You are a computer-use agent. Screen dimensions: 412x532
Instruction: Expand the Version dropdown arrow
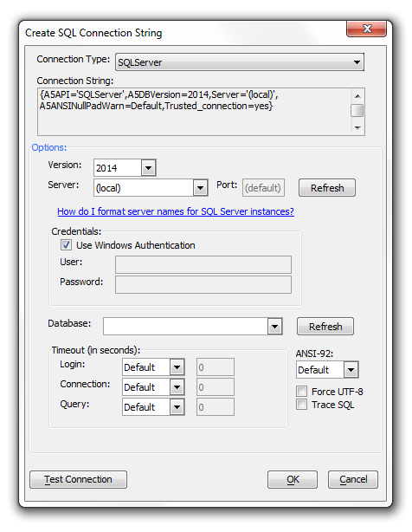coord(148,168)
